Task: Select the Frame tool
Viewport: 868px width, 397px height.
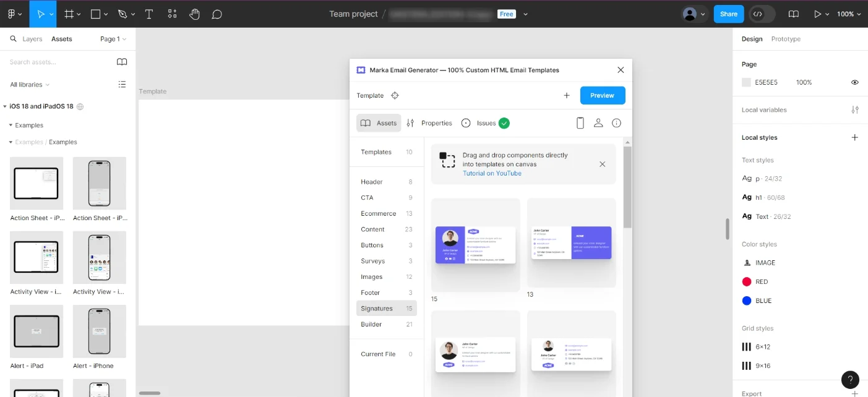Action: point(69,14)
